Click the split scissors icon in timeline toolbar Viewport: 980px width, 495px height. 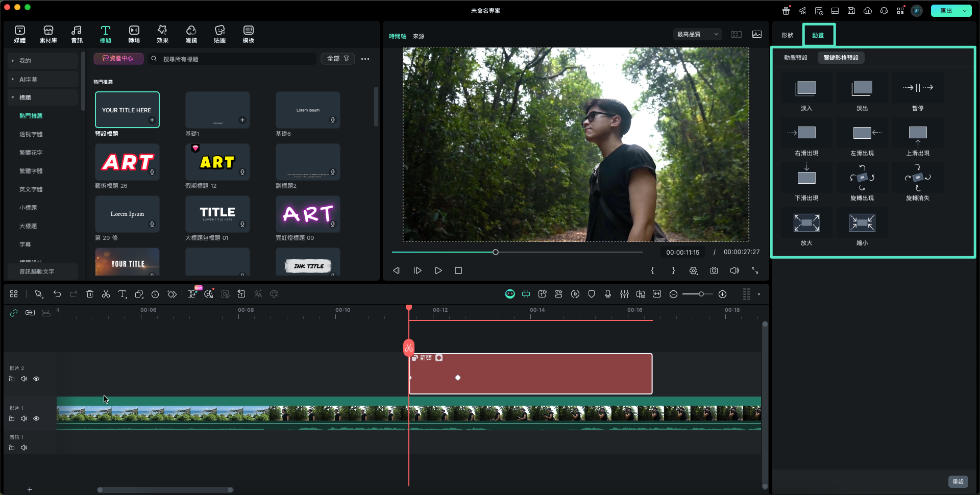pyautogui.click(x=106, y=294)
